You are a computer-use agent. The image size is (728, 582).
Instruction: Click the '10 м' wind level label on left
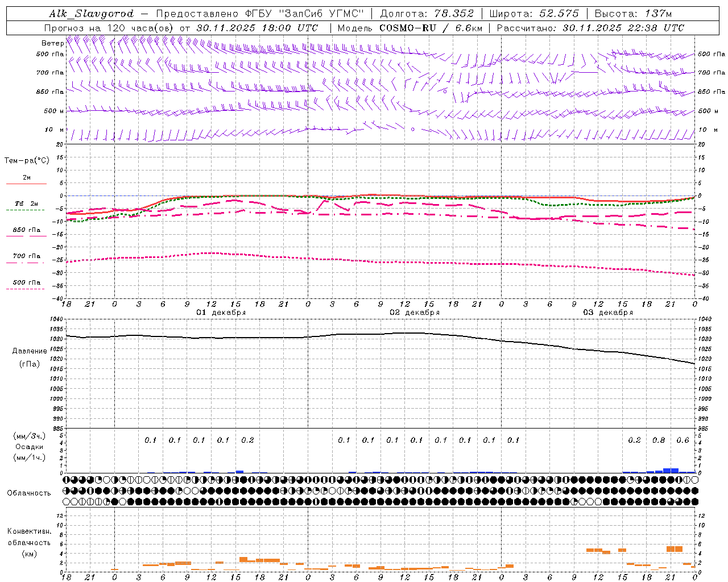pos(55,130)
